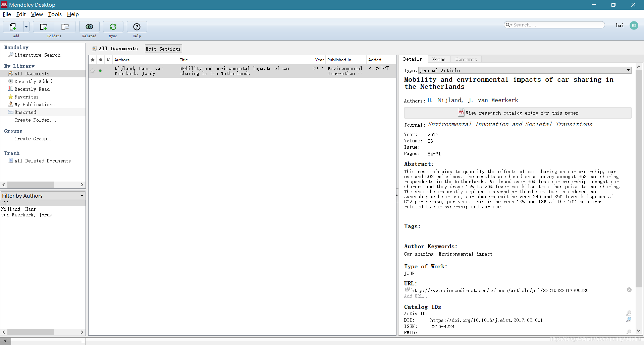Click details panel scroll down arrow
The width and height of the screenshot is (644, 345).
coord(639,331)
